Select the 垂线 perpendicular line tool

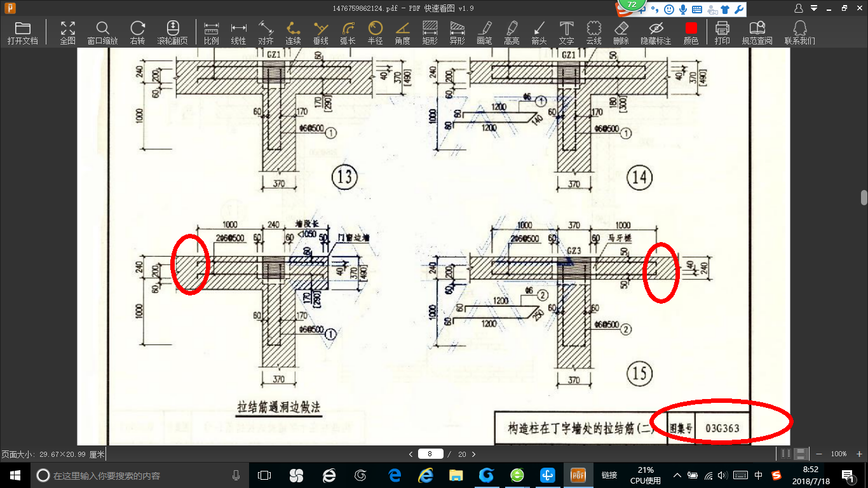[x=321, y=32]
